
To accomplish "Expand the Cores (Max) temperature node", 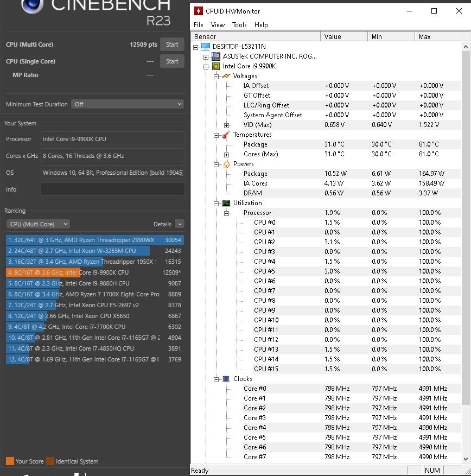I will point(227,155).
